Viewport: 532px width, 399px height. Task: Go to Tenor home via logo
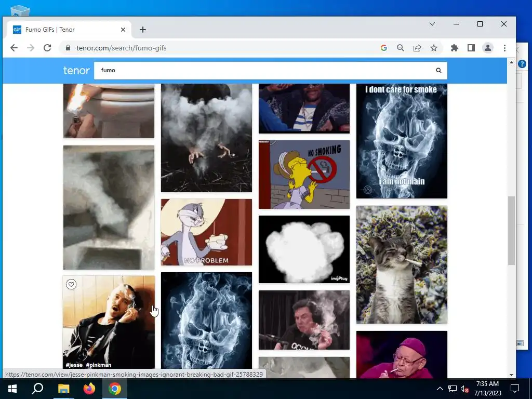(x=76, y=70)
